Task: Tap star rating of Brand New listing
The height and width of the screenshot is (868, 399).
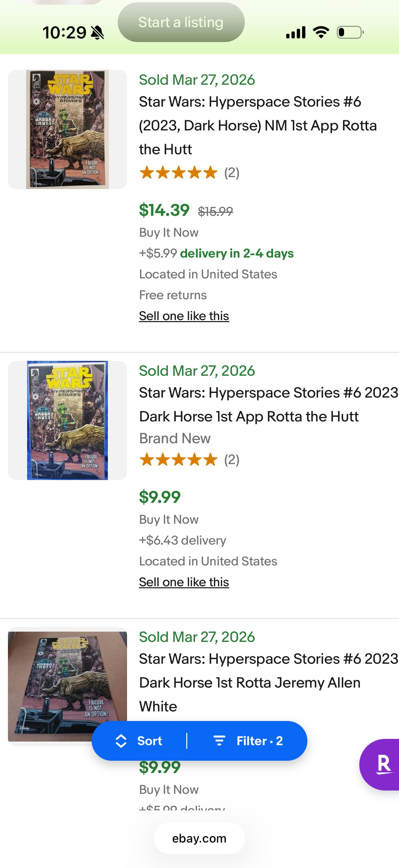Action: pyautogui.click(x=178, y=459)
